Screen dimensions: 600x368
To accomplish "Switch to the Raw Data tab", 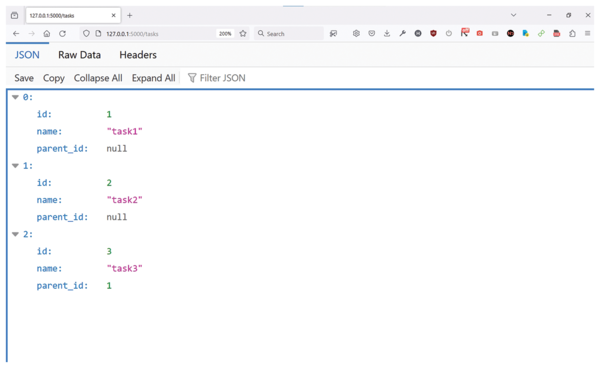I will point(79,55).
